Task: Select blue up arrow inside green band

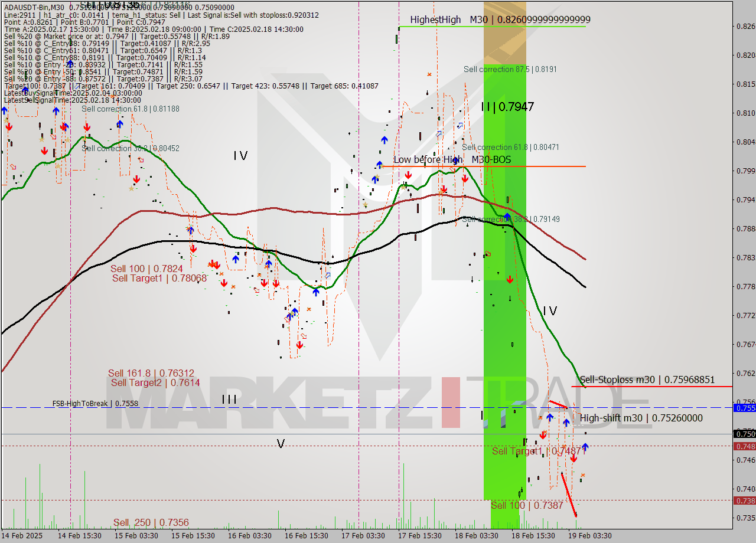Action: click(x=507, y=217)
